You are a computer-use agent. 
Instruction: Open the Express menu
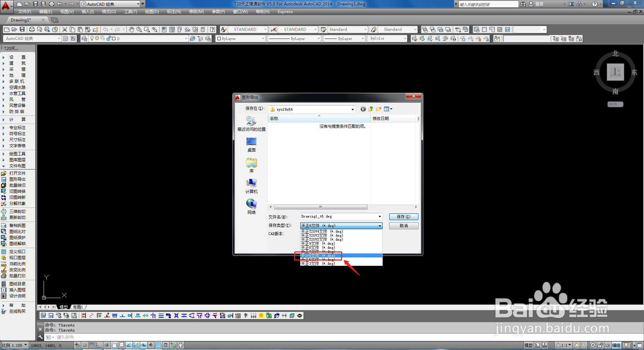pyautogui.click(x=285, y=12)
